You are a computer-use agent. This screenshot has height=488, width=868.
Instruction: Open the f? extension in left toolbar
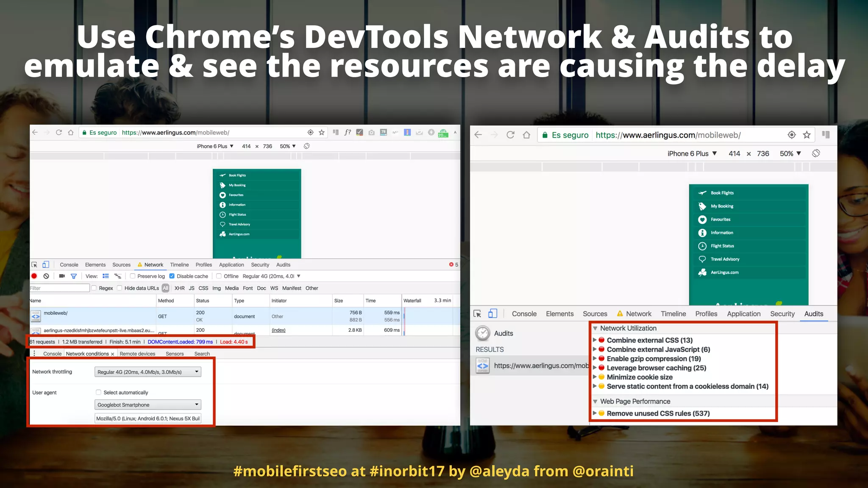[348, 132]
